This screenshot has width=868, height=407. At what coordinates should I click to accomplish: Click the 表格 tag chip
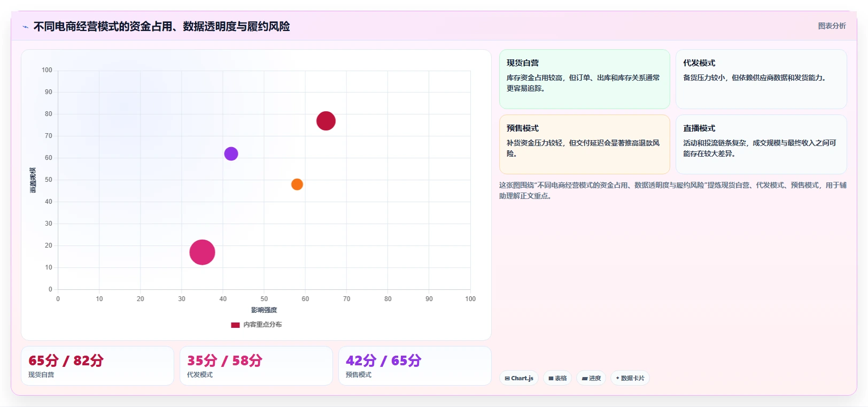point(557,378)
